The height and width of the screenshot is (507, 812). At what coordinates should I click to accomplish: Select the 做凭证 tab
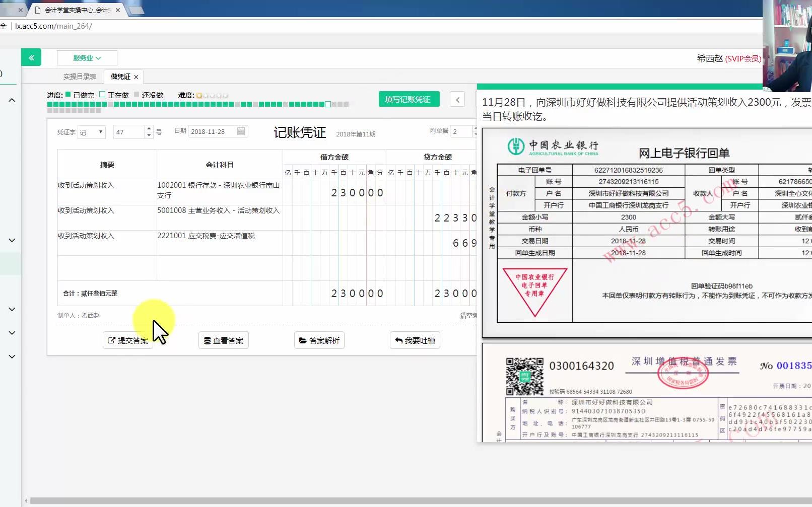(x=120, y=77)
